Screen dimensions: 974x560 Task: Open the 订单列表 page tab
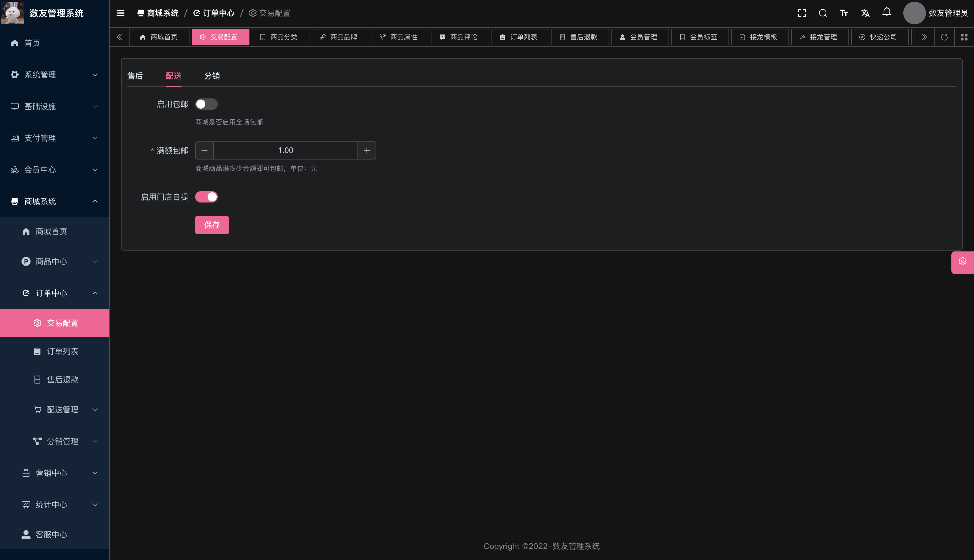(x=520, y=37)
